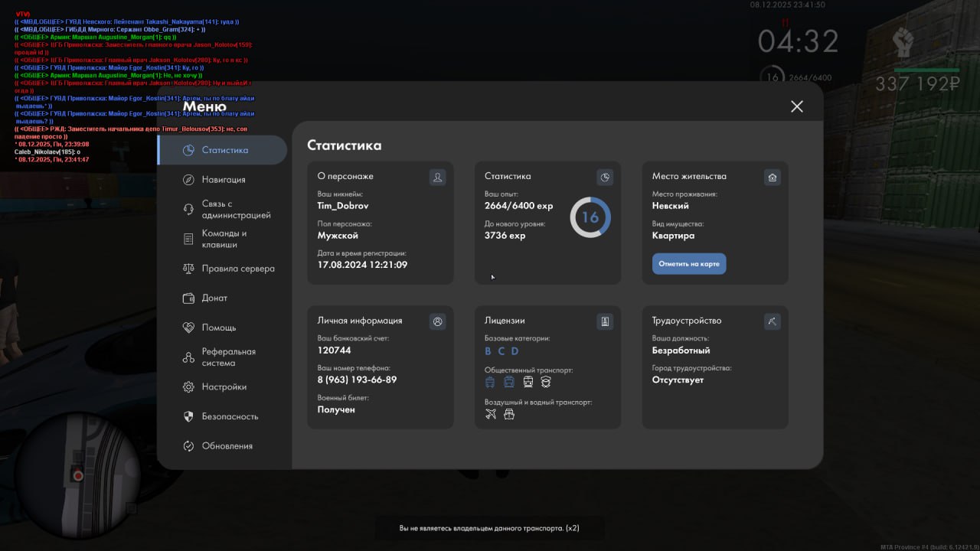Click the property type Квартира
Image resolution: width=980 pixels, height=551 pixels.
pyautogui.click(x=674, y=236)
